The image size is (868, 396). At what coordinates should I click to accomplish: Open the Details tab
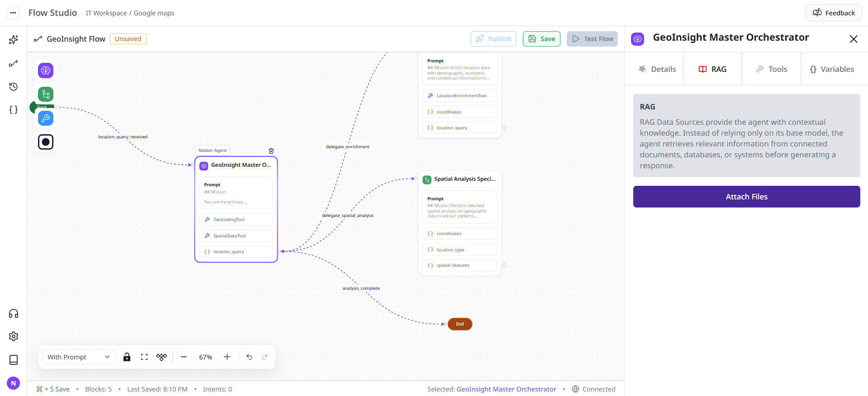pyautogui.click(x=657, y=69)
